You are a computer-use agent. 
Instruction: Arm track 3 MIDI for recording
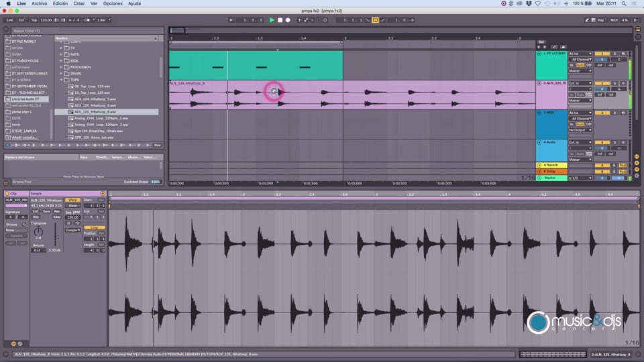click(623, 113)
